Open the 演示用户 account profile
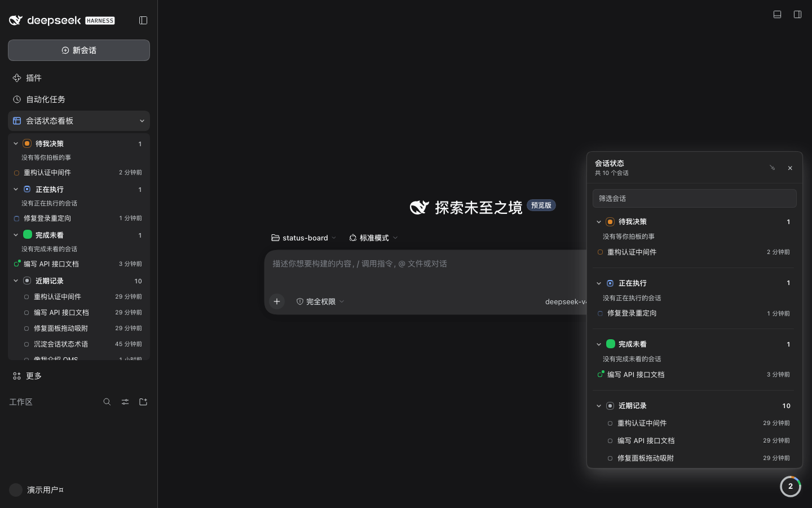Image resolution: width=812 pixels, height=508 pixels. point(37,490)
